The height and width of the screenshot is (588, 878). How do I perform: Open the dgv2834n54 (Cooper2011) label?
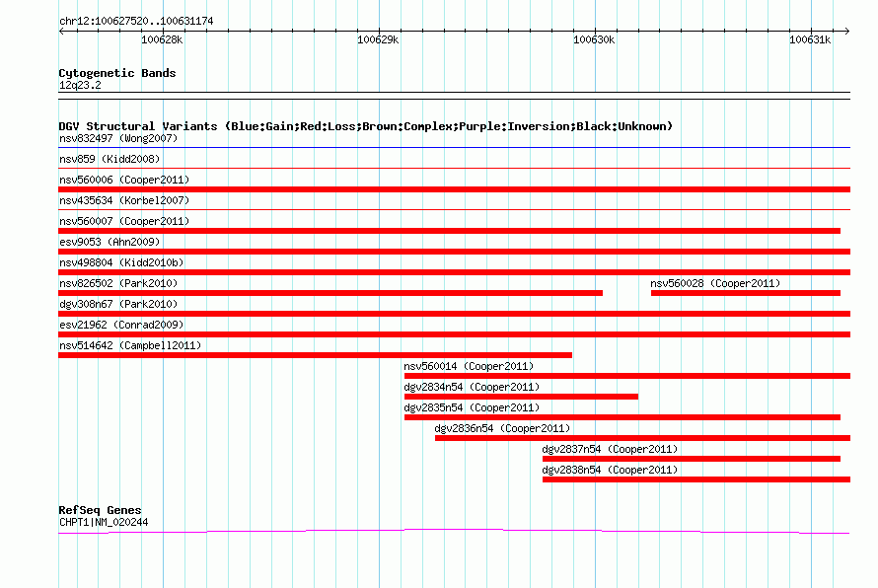point(472,387)
